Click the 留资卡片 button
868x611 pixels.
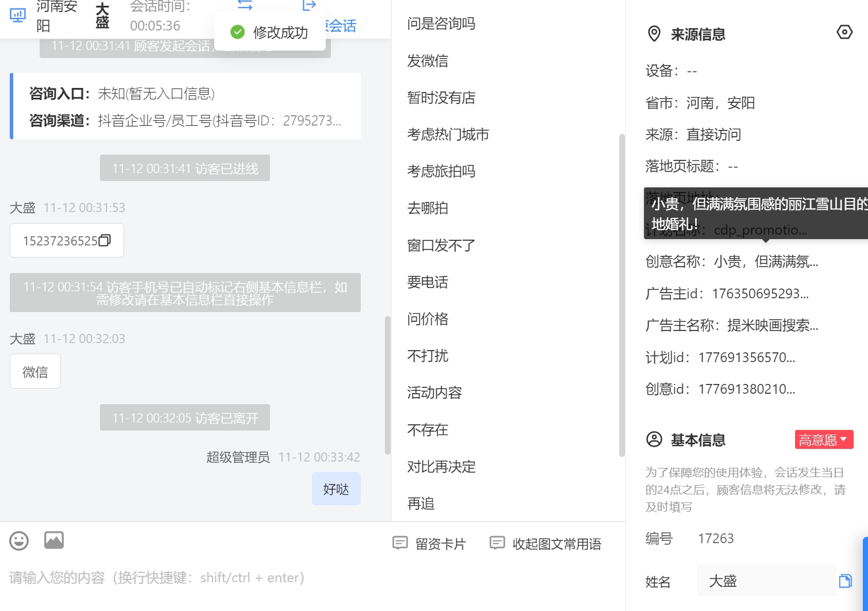pyautogui.click(x=430, y=543)
